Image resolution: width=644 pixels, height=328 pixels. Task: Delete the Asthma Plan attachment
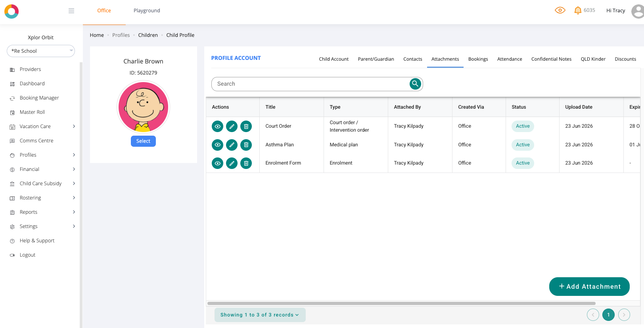tap(246, 145)
